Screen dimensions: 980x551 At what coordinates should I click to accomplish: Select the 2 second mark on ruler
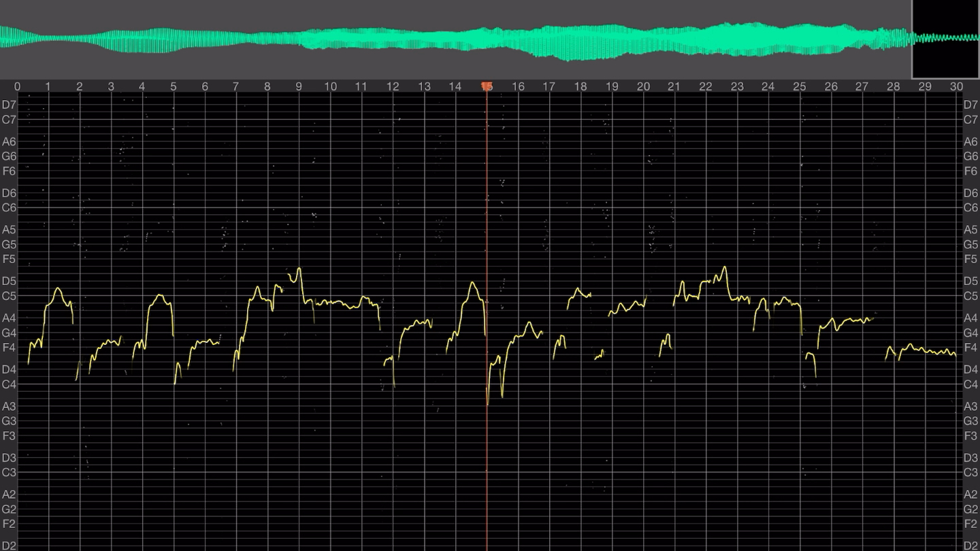click(x=80, y=86)
